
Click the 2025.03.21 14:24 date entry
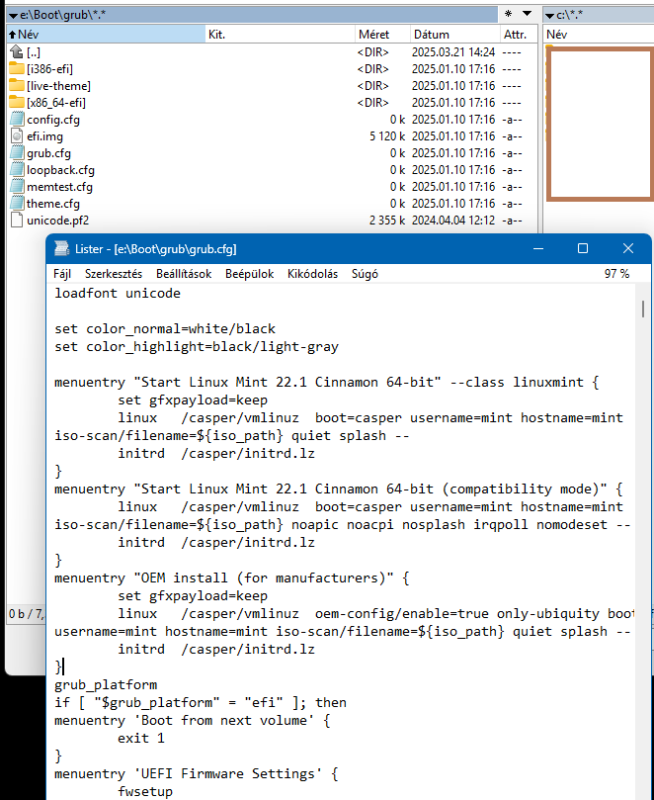[x=453, y=53]
